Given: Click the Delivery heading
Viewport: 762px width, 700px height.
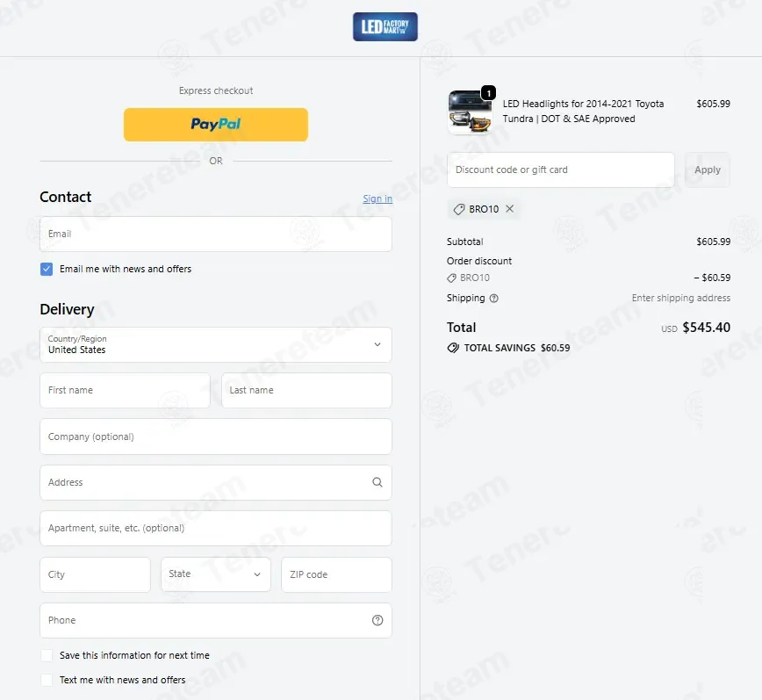Looking at the screenshot, I should click(x=67, y=309).
